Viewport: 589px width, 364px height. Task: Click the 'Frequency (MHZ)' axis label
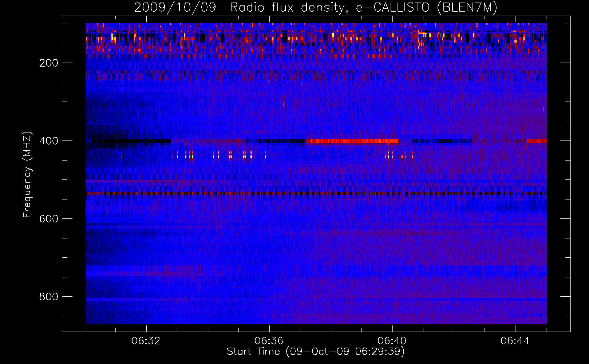tap(27, 174)
